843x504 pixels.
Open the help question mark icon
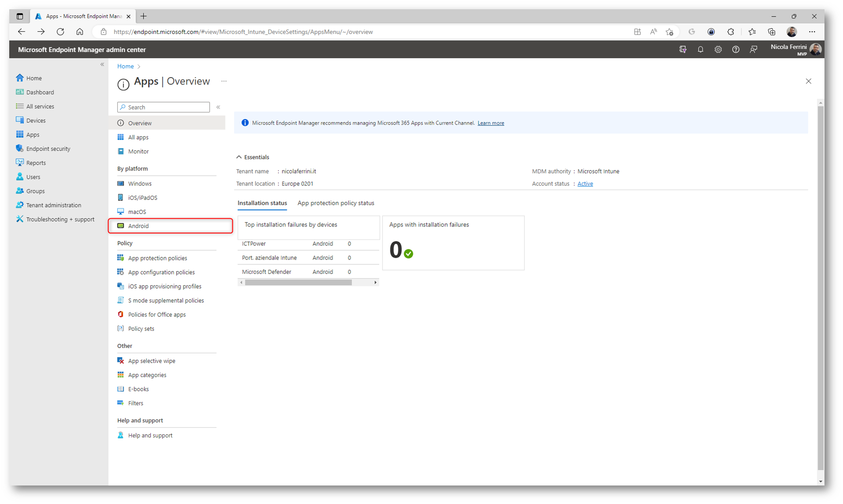(x=735, y=50)
